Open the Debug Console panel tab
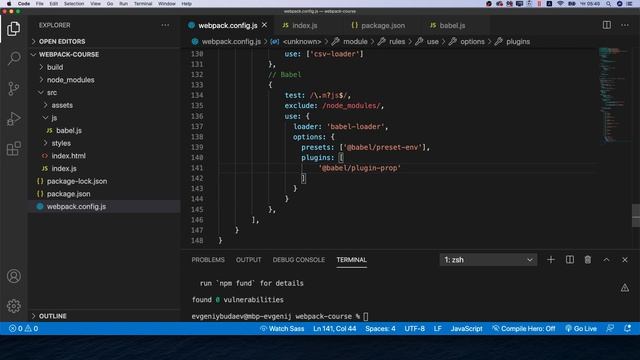 coord(298,260)
